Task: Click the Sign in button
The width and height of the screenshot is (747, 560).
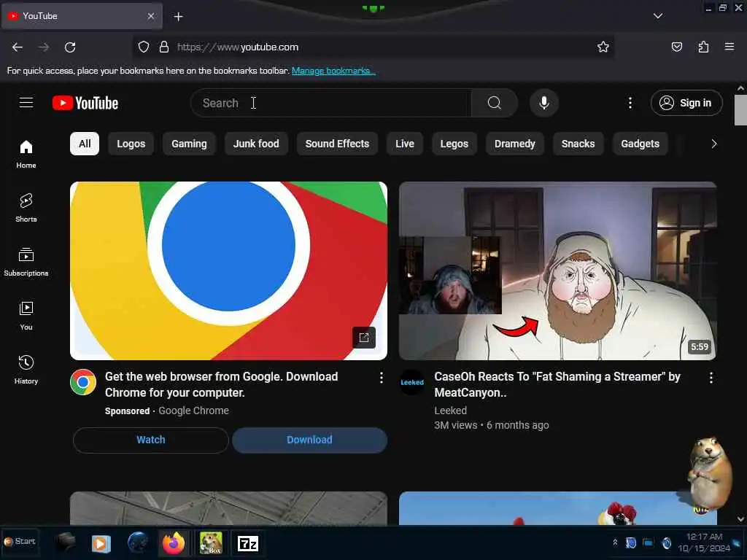Action: [686, 103]
